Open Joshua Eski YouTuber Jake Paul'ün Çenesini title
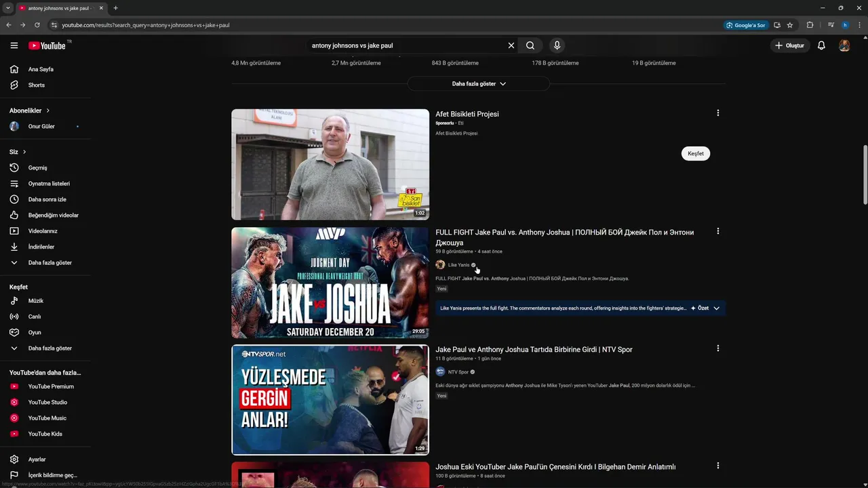Screen dimensions: 868x488 555,467
